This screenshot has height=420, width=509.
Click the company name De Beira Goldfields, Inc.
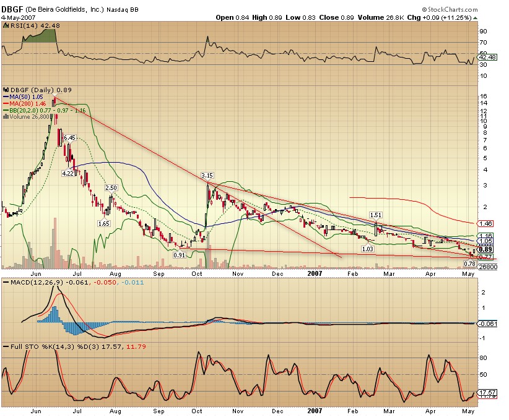tap(65, 10)
